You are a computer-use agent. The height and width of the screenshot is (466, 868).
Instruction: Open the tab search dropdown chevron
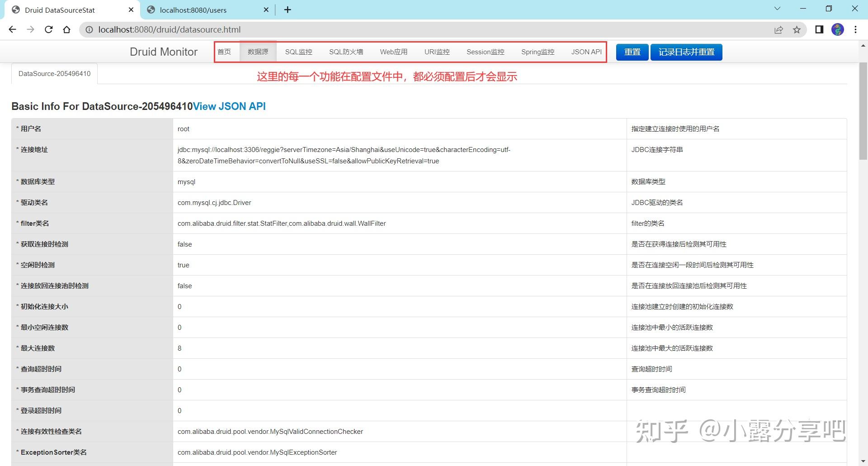pyautogui.click(x=777, y=8)
